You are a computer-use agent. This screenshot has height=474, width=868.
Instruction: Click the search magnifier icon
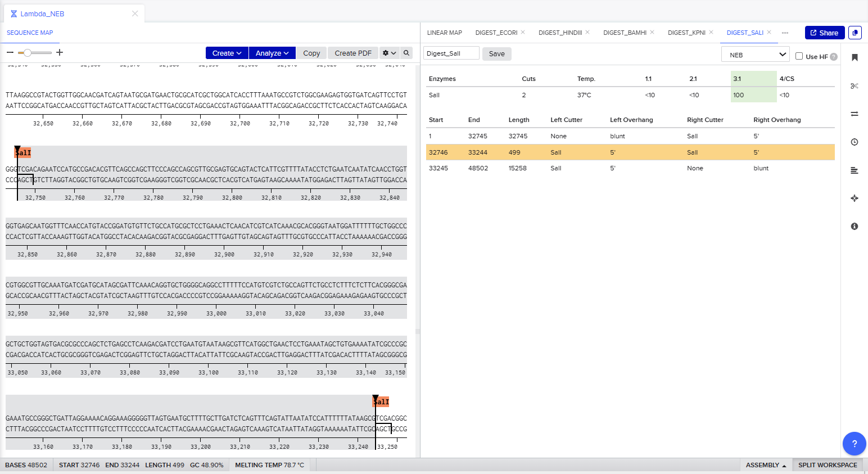click(406, 53)
